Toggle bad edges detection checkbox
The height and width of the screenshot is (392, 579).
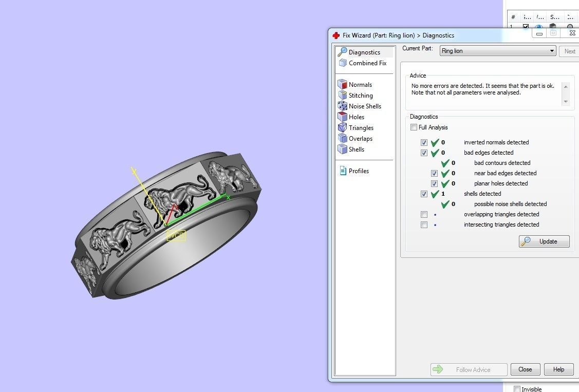point(424,153)
